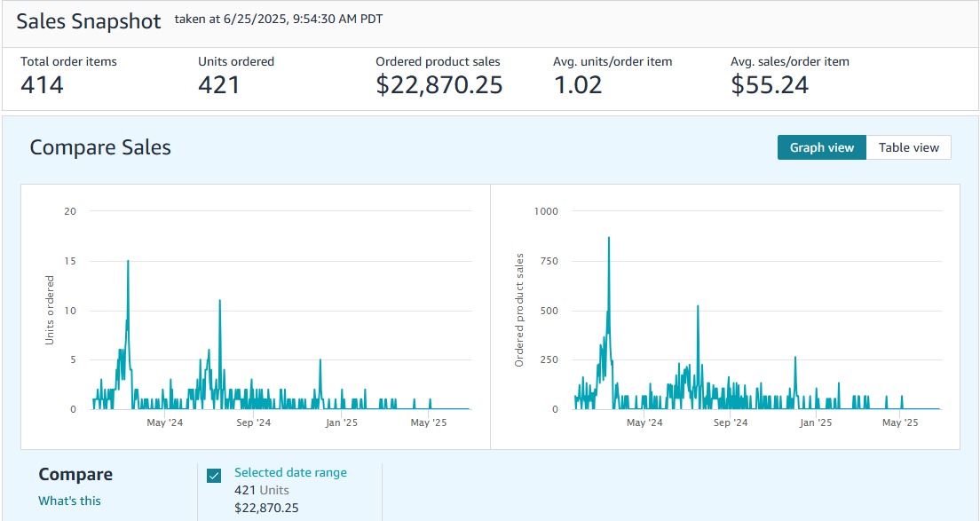This screenshot has height=521, width=980.
Task: Click the Ordered product sales axis title
Action: point(519,311)
